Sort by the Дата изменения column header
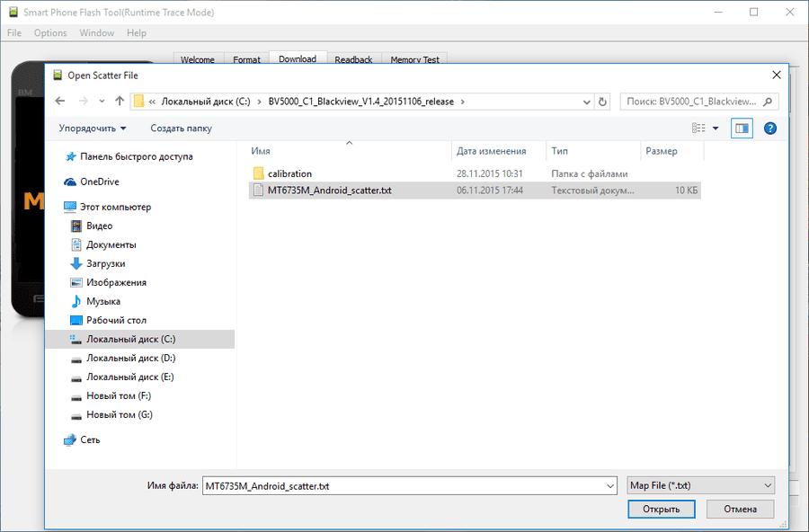 (x=491, y=151)
